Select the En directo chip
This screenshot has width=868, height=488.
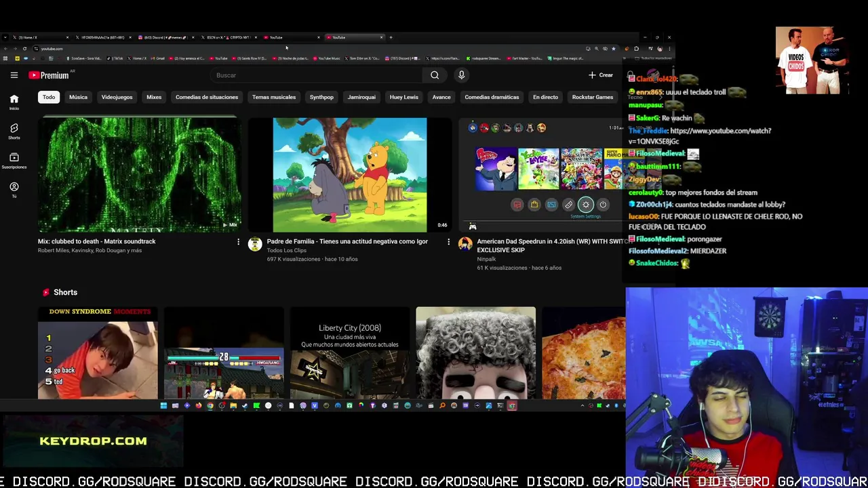(x=545, y=97)
